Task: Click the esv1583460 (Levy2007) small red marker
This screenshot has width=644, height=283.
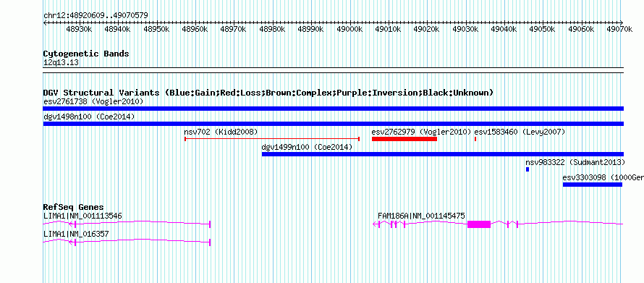Action: tap(475, 139)
